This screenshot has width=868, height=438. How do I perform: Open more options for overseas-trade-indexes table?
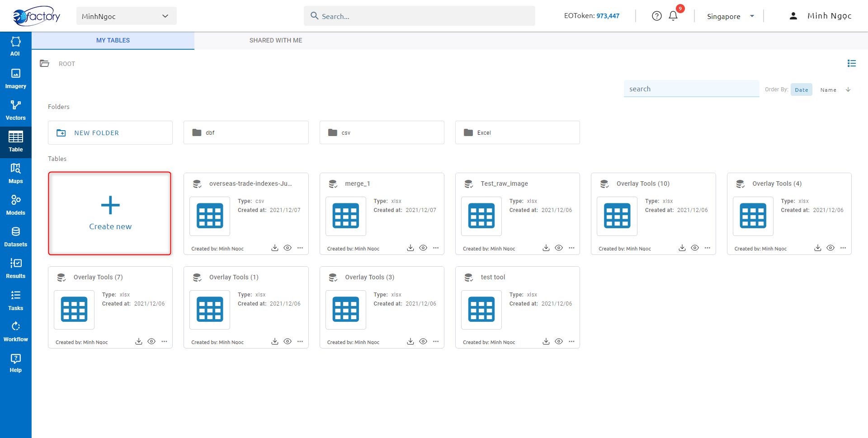(300, 248)
